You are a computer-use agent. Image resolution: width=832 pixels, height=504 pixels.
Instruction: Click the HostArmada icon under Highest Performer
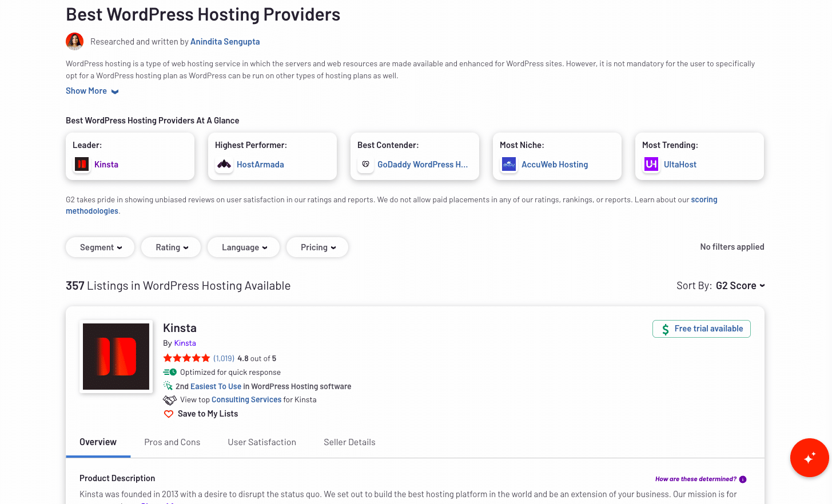coord(224,164)
